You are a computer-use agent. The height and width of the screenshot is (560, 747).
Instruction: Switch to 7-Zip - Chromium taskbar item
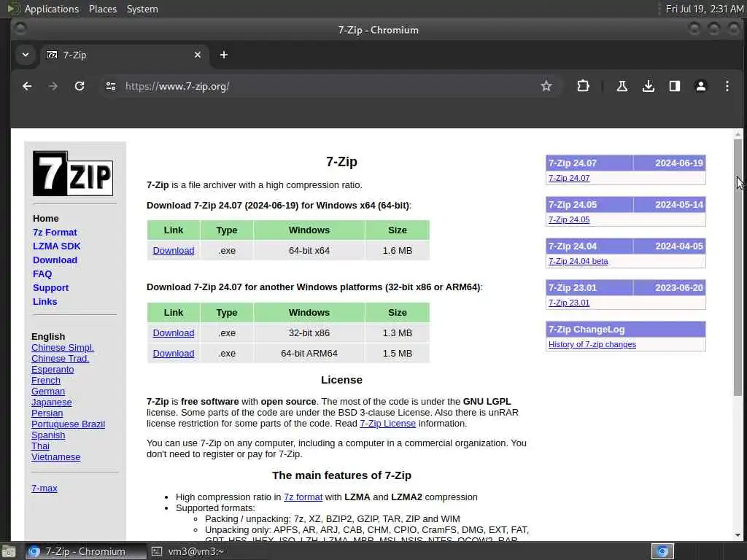85,551
